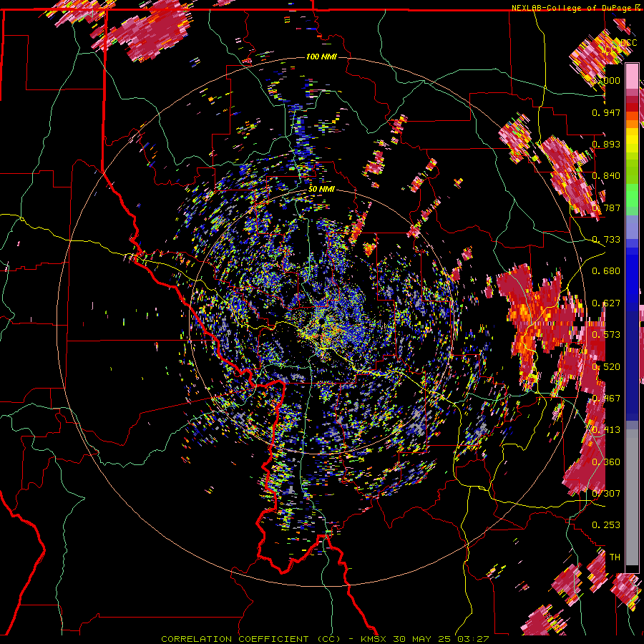The image size is (644, 644).
Task: Click the 0.307 legend value
Action: (x=606, y=493)
